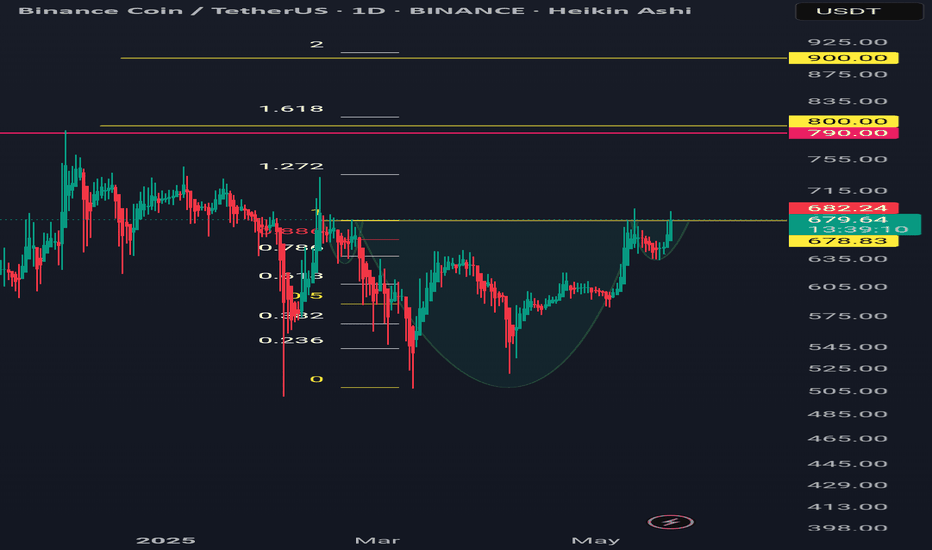The image size is (932, 550).
Task: Click 445.00 on the price scale
Action: pos(848,464)
